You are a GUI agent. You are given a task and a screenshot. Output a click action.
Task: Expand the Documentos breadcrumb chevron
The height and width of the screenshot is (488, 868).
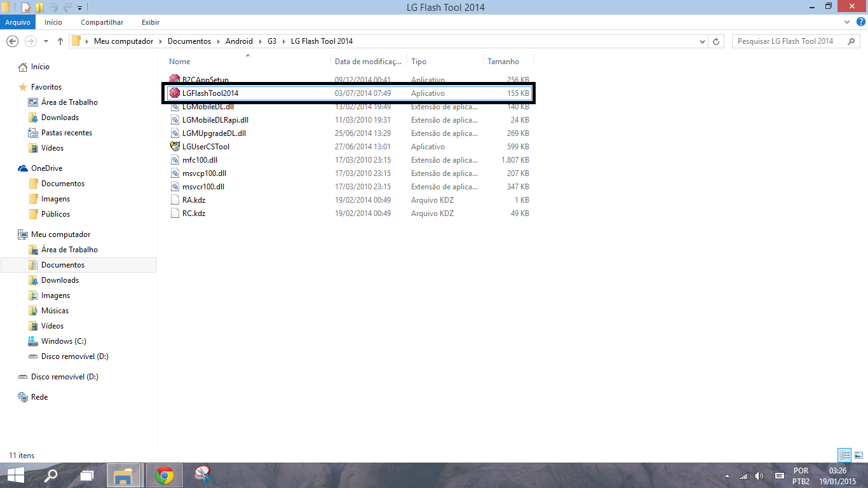click(218, 41)
